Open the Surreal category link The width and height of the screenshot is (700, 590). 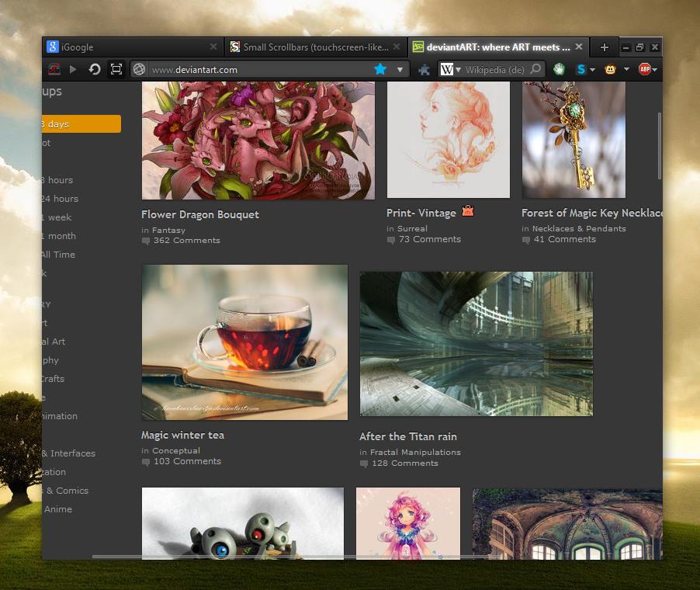413,229
